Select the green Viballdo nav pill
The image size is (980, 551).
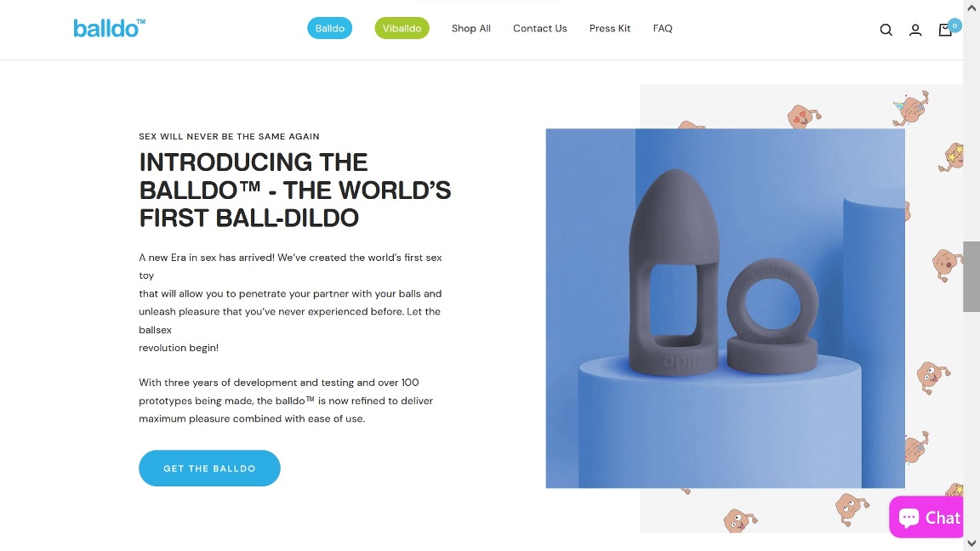[x=402, y=28]
